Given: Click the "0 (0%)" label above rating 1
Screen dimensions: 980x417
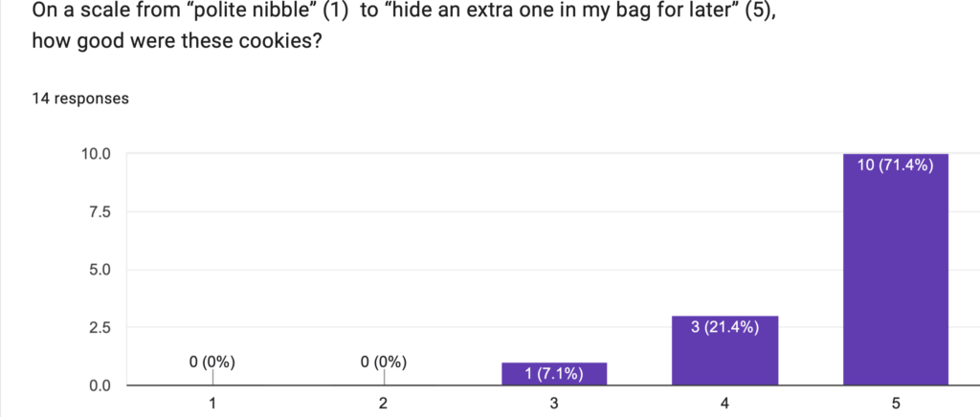Looking at the screenshot, I should [212, 362].
